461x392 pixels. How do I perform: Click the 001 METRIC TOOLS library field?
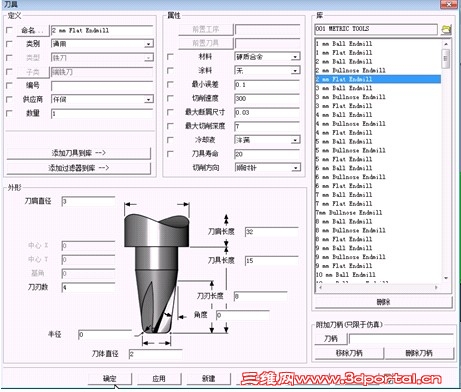pos(376,29)
